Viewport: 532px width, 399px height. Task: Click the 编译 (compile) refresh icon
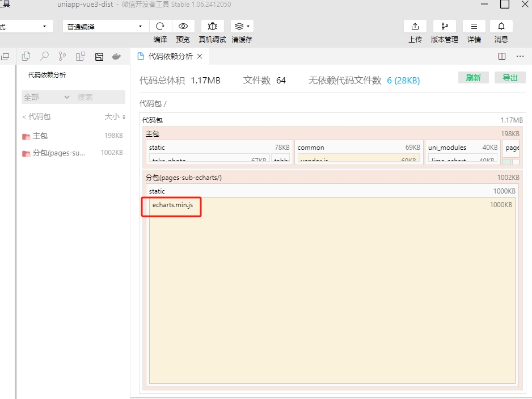coord(160,27)
